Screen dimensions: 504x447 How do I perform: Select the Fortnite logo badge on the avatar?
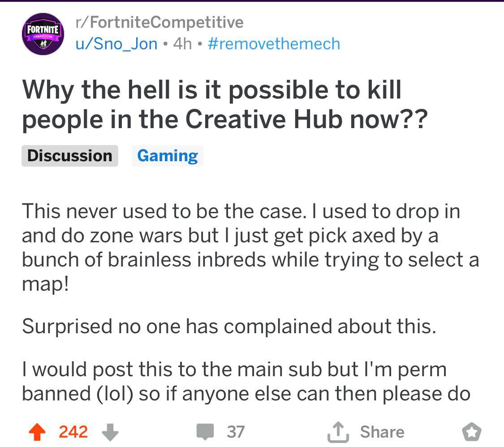point(43,28)
